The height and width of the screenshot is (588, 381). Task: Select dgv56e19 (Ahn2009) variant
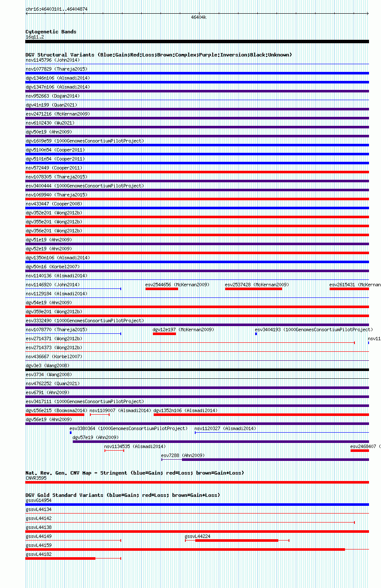tap(48, 419)
